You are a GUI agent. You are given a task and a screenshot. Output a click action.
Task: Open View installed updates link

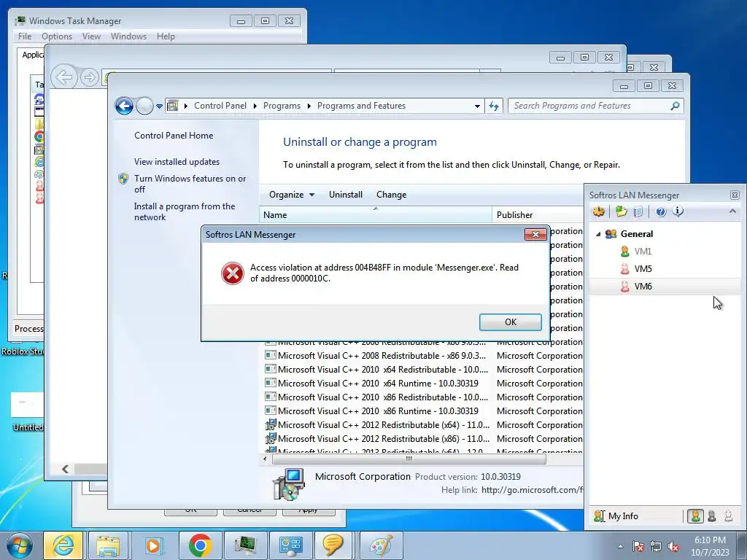click(x=177, y=162)
